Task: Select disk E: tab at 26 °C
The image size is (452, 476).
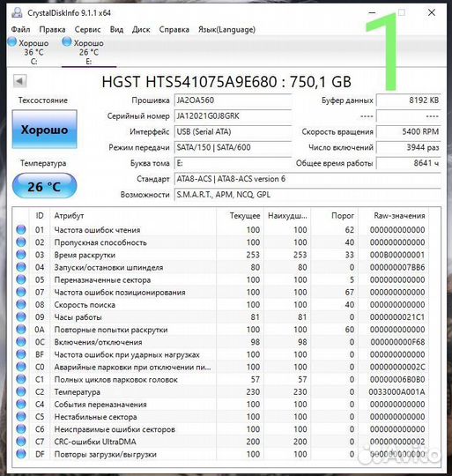Action: click(x=89, y=52)
